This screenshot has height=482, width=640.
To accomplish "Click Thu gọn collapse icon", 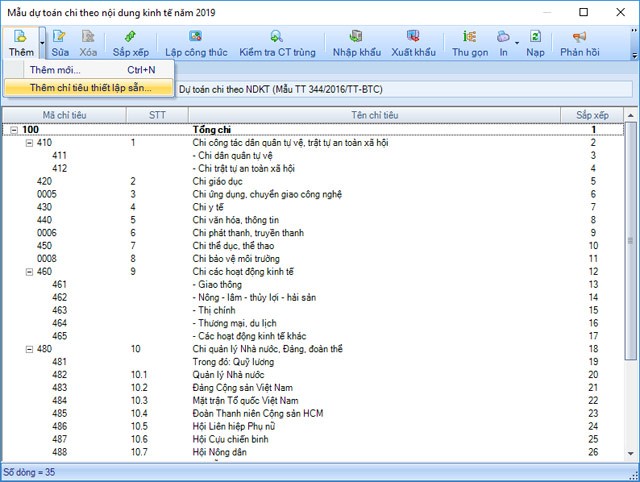I will coord(470,37).
